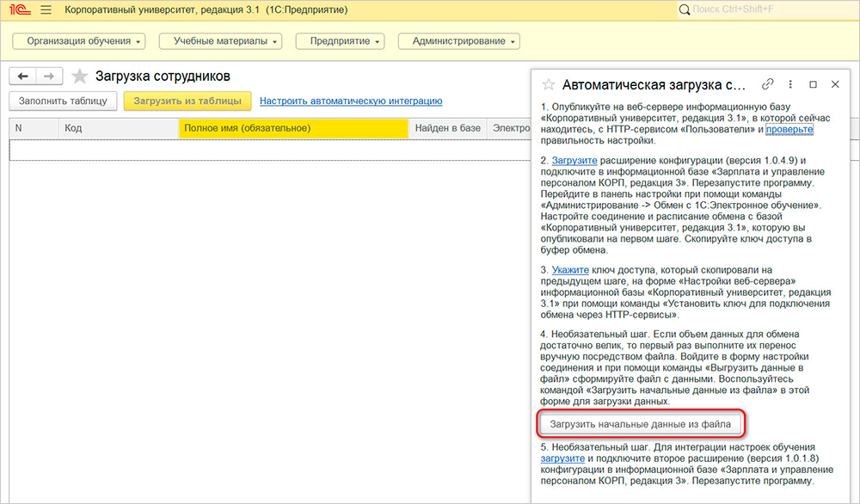The width and height of the screenshot is (860, 504).
Task: Click the 1C logo icon
Action: click(20, 9)
